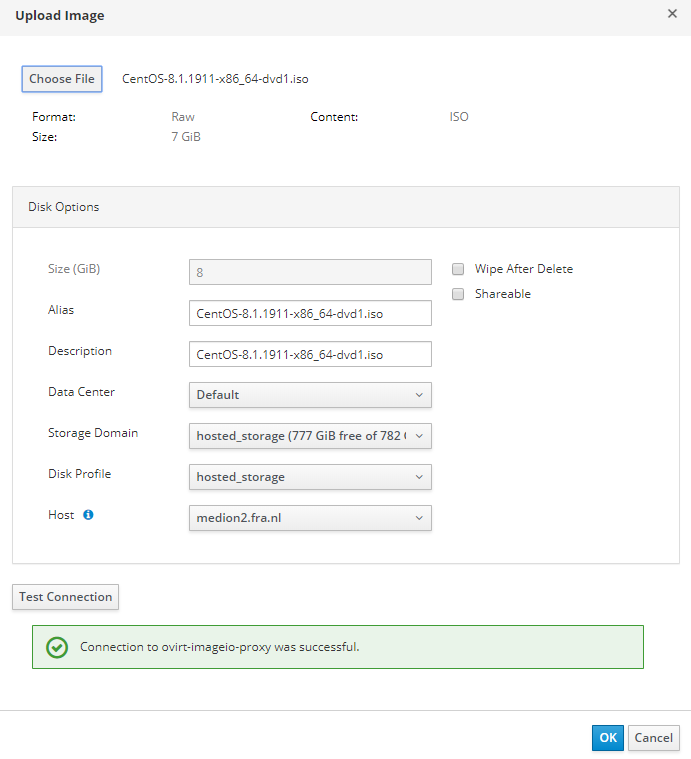Select the Host dropdown showing medion2.fra.nl
Viewport: 691px width, 759px height.
point(310,518)
